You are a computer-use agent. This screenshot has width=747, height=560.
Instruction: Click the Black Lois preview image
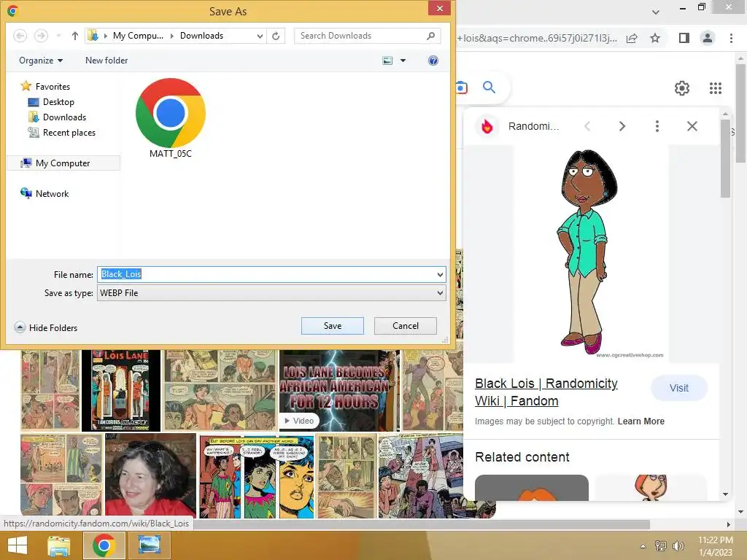591,253
